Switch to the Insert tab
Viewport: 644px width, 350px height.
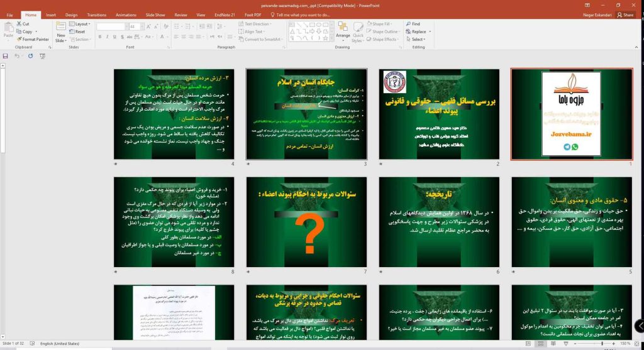coord(51,15)
